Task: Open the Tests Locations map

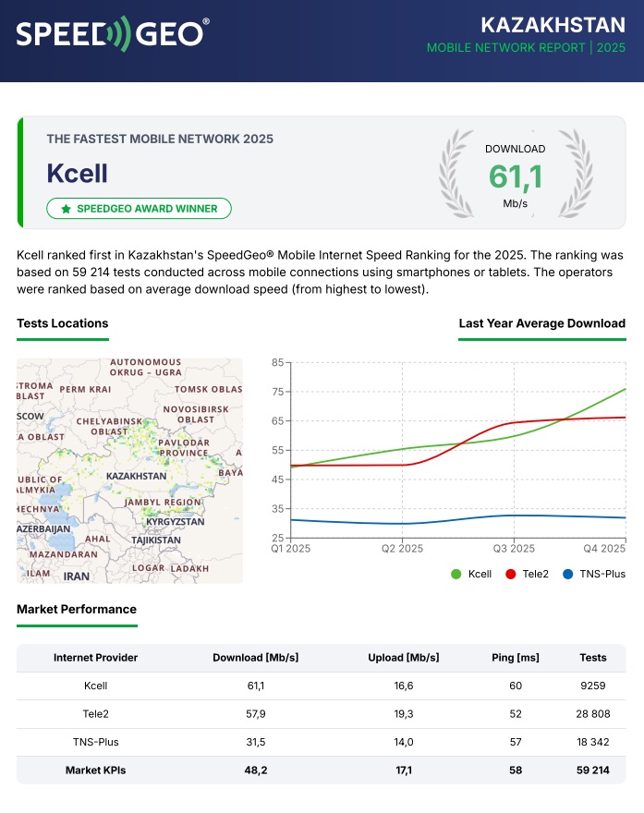Action: click(129, 470)
